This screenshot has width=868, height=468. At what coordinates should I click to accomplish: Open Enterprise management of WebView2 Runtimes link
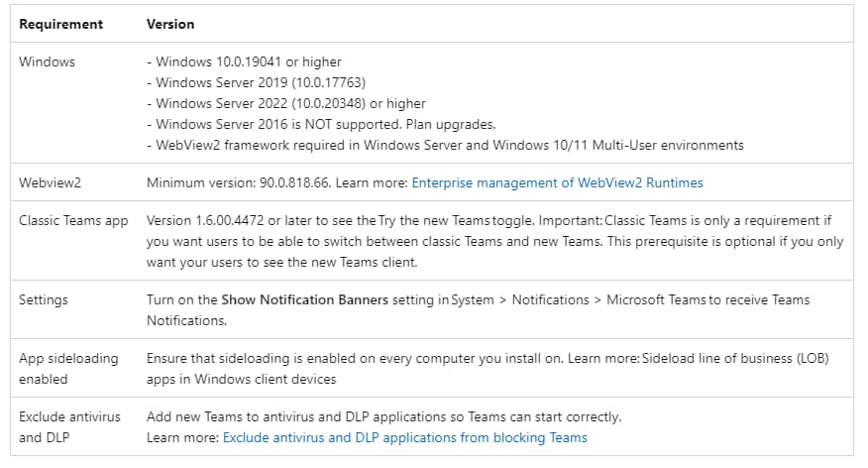pos(557,182)
